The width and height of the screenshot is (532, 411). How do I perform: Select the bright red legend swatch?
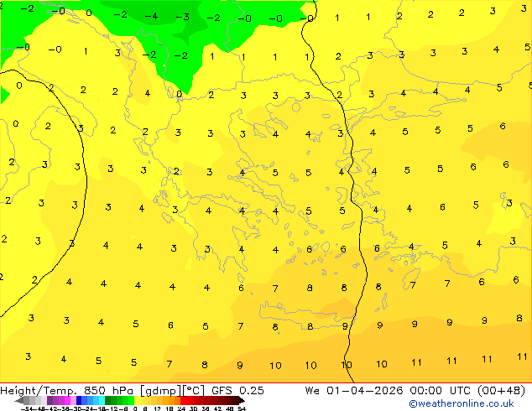coord(183,400)
